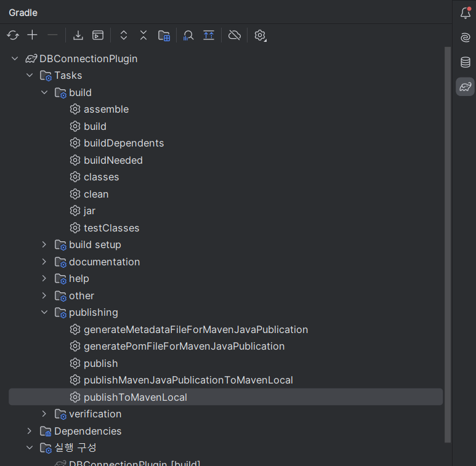476x466 pixels.
Task: Select the 실행 구성 label
Action: pos(75,448)
